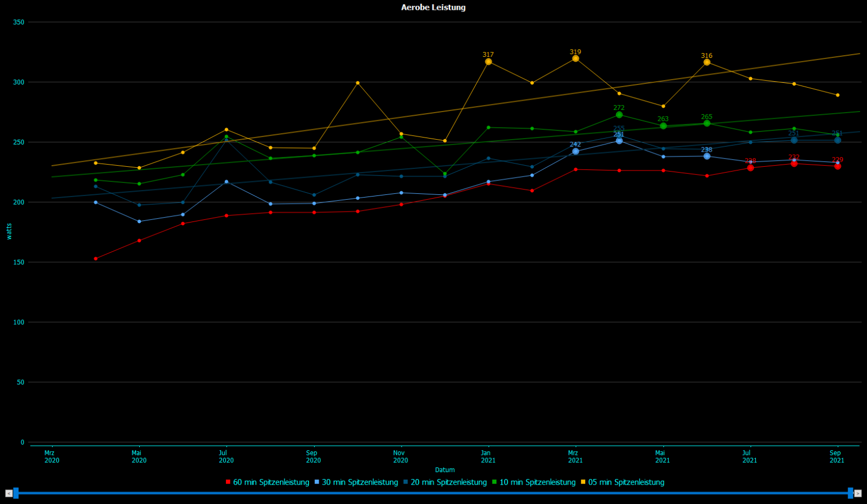
Task: Toggle the 20 min Spitzenleistung legend entry
Action: click(449, 482)
